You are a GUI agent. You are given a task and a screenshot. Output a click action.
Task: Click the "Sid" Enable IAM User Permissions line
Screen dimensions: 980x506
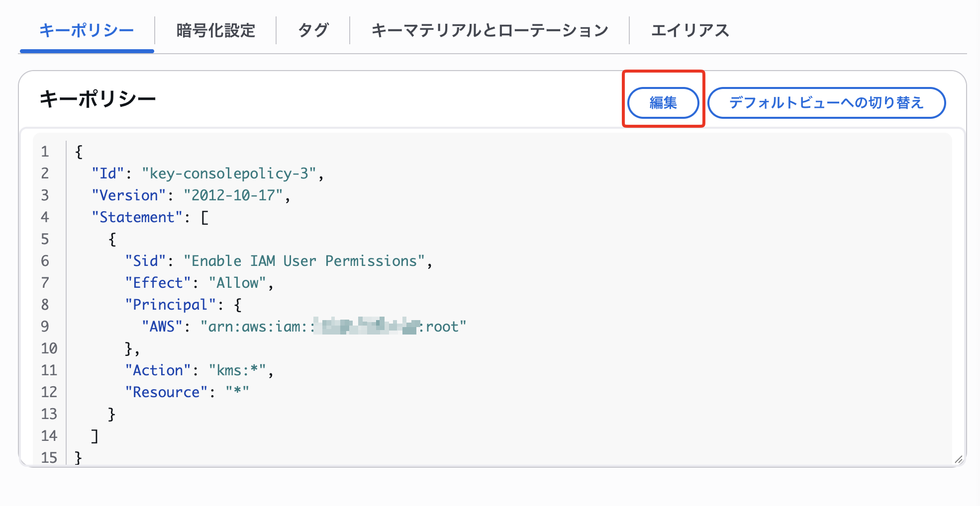click(279, 261)
